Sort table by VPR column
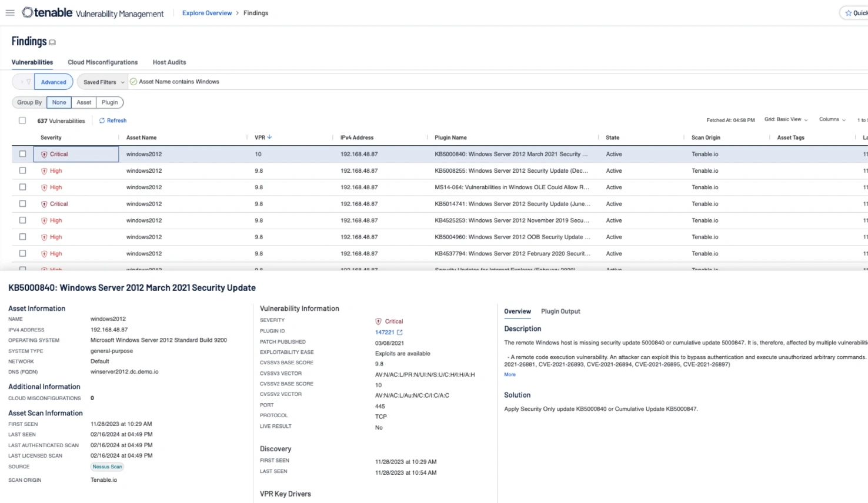868x503 pixels. [x=263, y=137]
